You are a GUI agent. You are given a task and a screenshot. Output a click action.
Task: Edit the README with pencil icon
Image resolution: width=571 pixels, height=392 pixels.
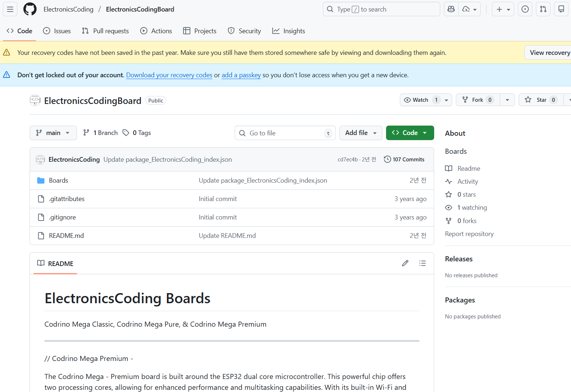click(405, 263)
